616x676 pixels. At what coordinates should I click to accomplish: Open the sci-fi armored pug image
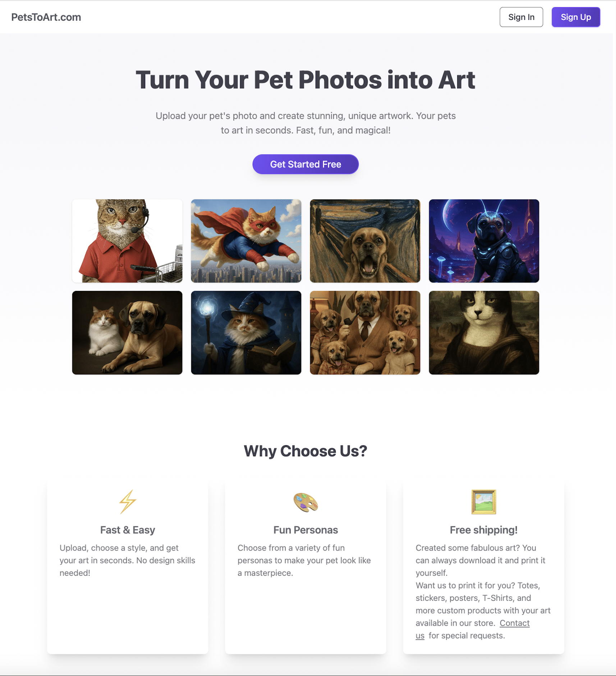click(484, 241)
